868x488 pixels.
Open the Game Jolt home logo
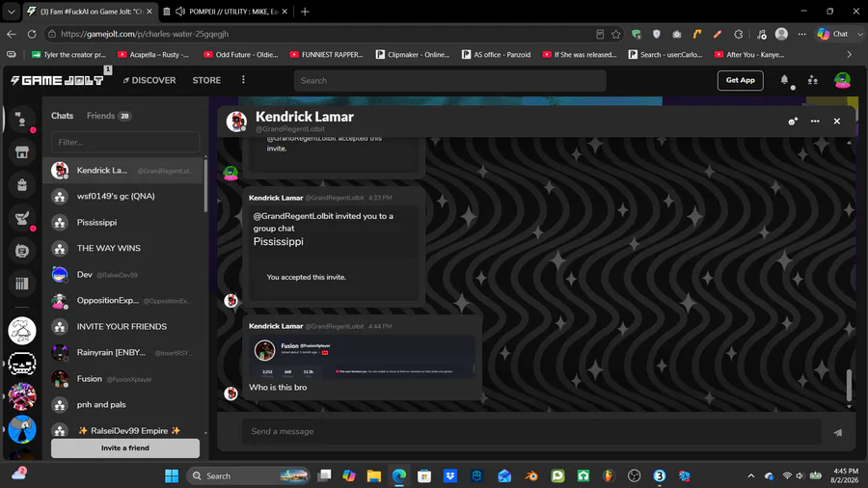[x=57, y=80]
